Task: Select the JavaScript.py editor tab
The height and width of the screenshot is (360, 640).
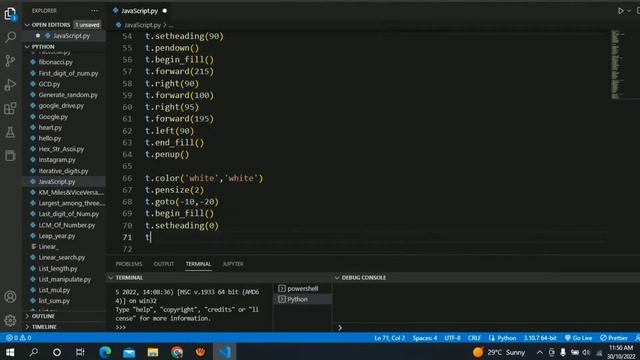Action: 139,11
